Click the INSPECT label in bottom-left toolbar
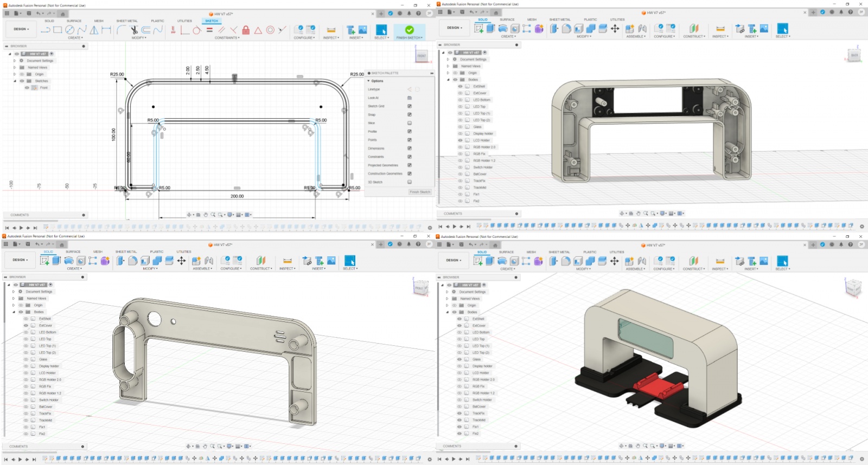The image size is (868, 465). coord(286,269)
